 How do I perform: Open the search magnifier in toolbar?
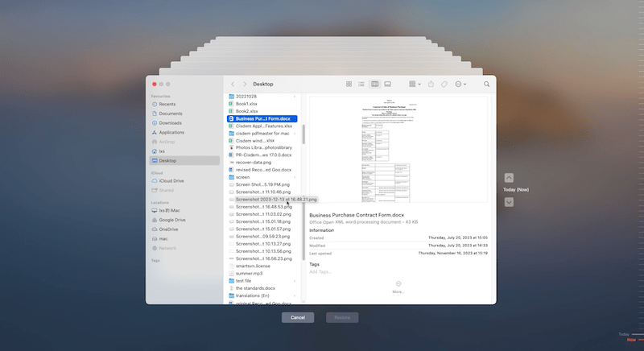pyautogui.click(x=487, y=84)
